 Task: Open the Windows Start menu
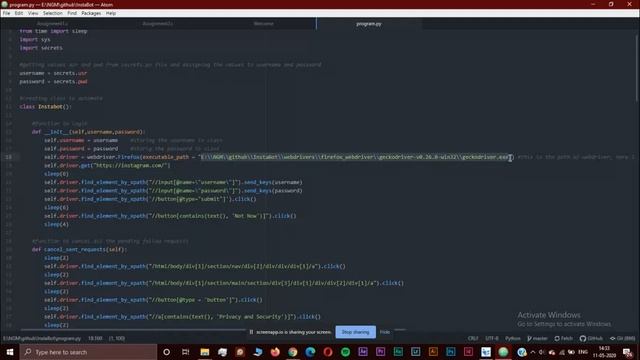click(x=10, y=352)
